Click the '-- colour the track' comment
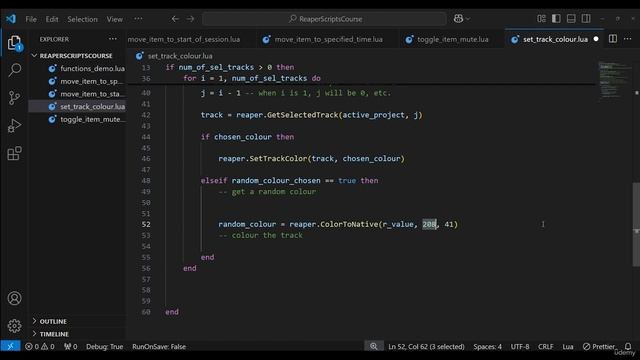640x360 pixels. tap(260, 236)
